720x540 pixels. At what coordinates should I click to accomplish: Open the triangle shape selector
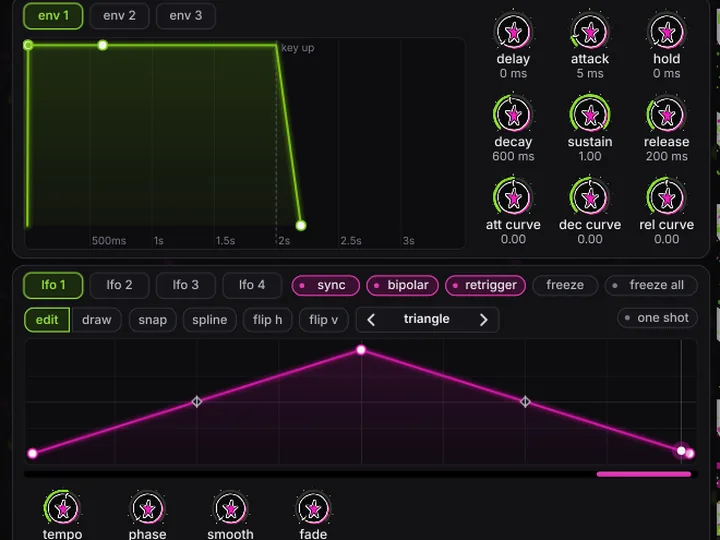427,319
